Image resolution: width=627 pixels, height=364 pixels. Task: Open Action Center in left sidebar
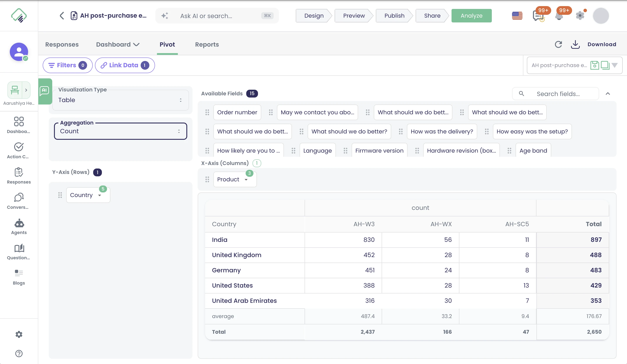(x=19, y=150)
